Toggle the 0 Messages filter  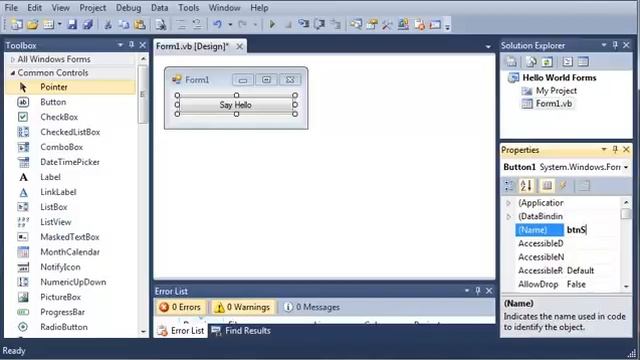(311, 307)
